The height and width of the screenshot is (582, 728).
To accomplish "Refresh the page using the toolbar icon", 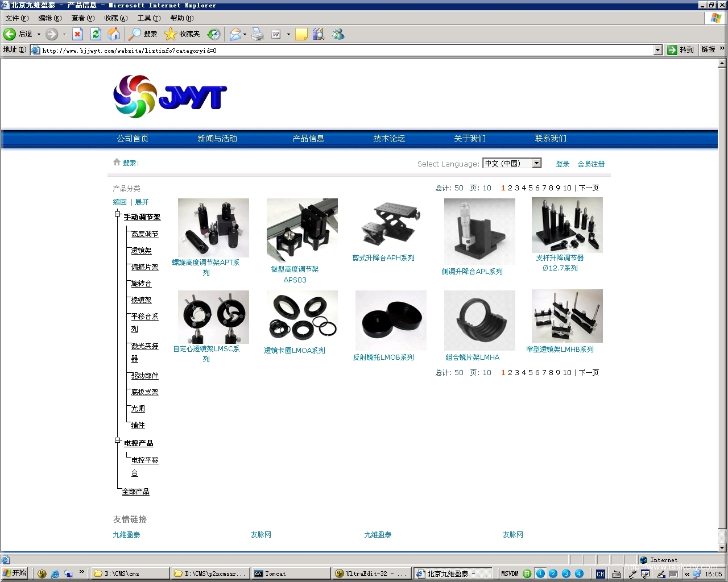I will pos(96,34).
